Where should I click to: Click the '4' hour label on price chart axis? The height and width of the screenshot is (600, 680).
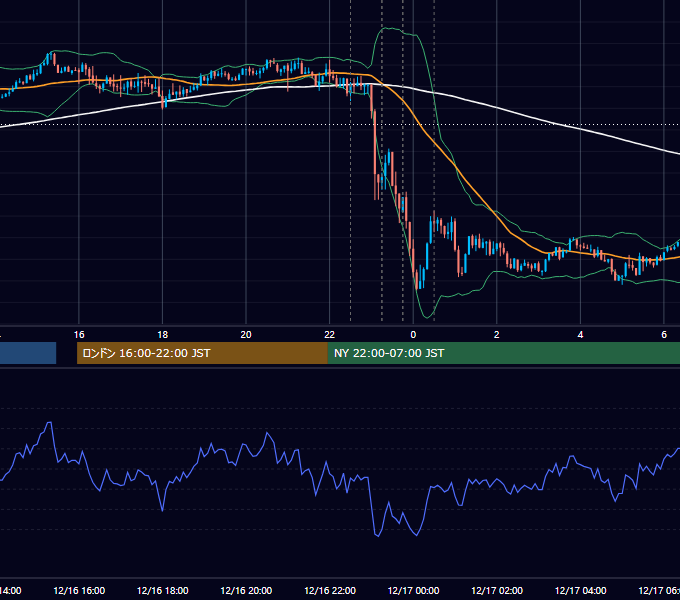click(580, 335)
